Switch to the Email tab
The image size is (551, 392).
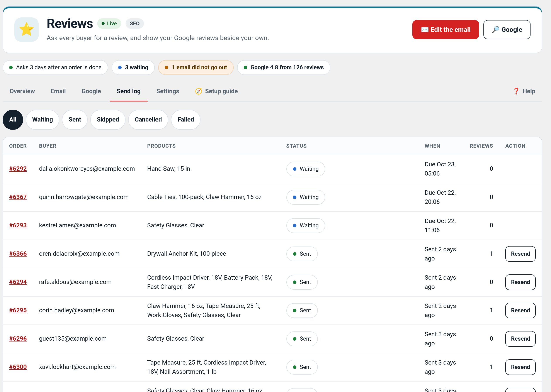(58, 91)
